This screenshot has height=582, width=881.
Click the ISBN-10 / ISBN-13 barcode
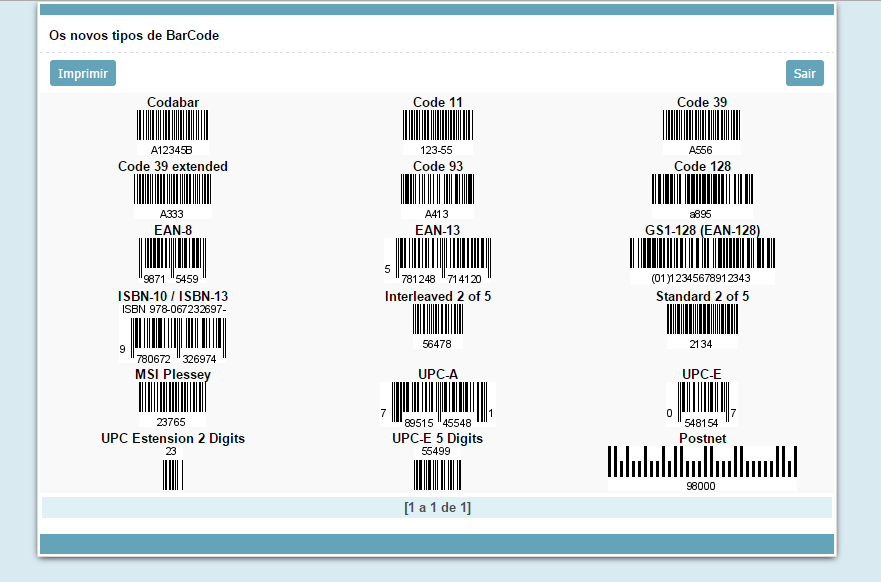173,338
